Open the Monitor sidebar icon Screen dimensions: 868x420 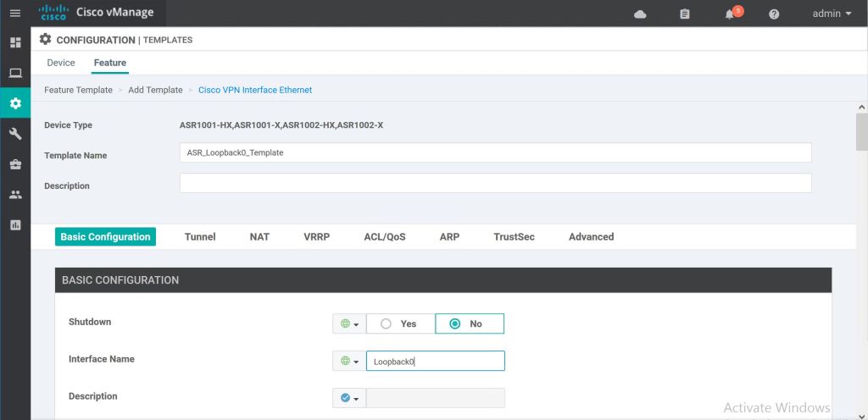(x=14, y=73)
